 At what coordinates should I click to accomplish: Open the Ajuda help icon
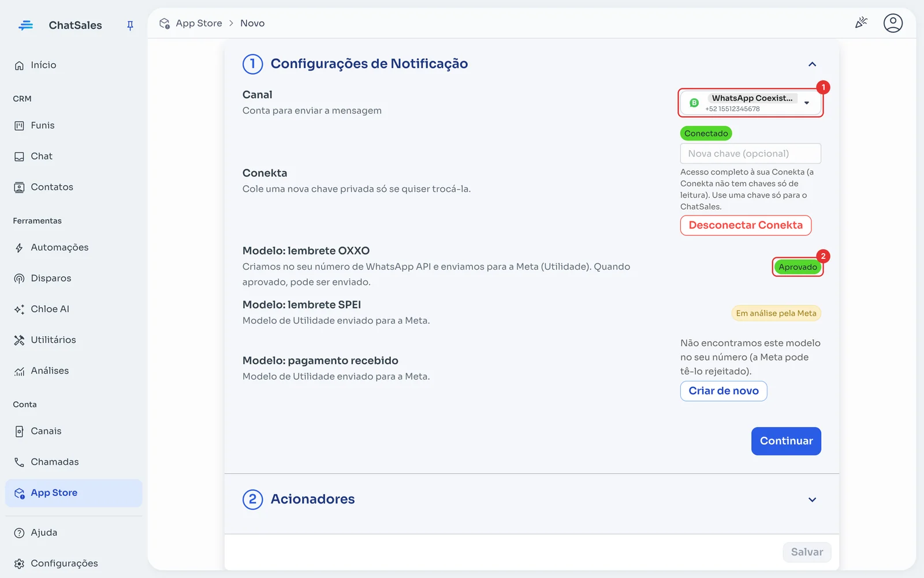[19, 533]
